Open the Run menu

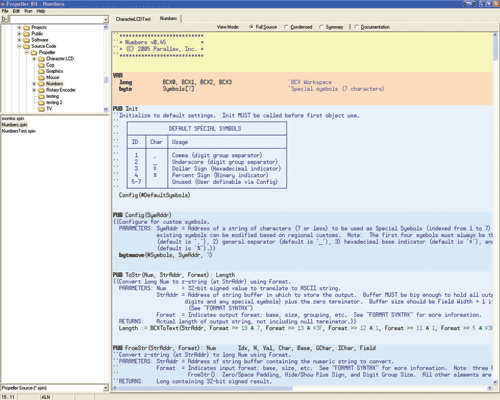pyautogui.click(x=28, y=11)
